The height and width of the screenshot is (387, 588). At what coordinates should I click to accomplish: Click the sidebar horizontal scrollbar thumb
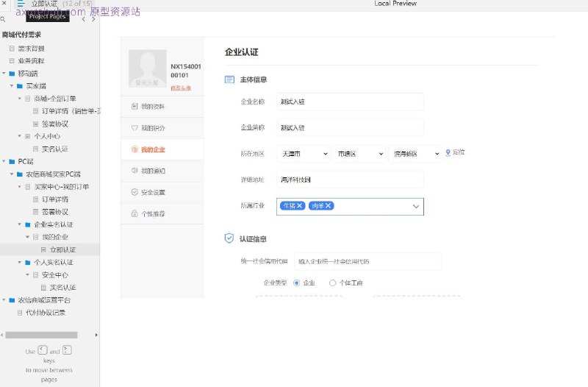coord(41,335)
